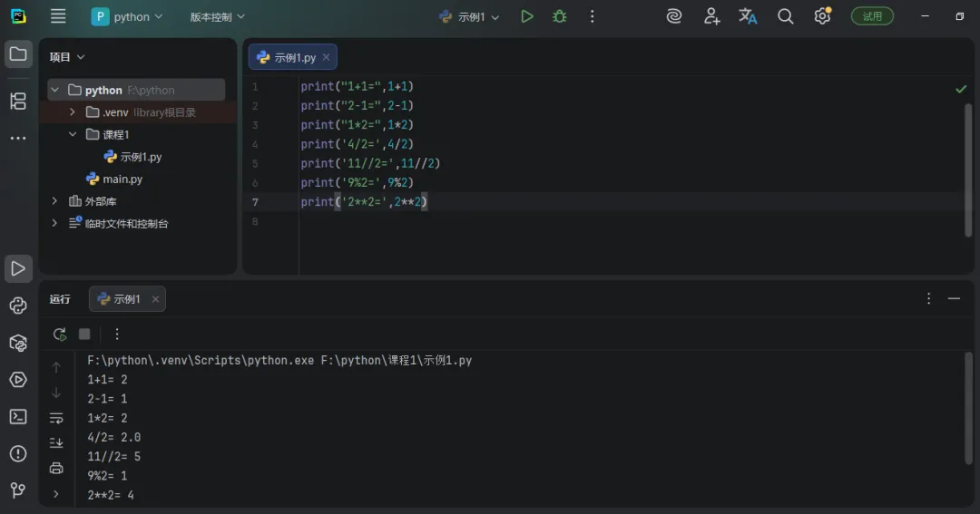
Task: Click the code line print('11//2=',11//2)
Action: point(370,164)
